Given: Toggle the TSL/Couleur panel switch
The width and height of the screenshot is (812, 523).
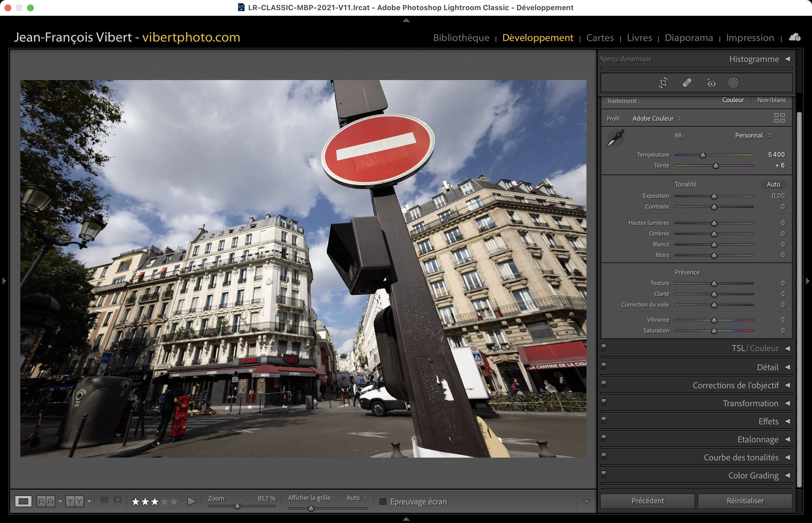Looking at the screenshot, I should pos(604,347).
